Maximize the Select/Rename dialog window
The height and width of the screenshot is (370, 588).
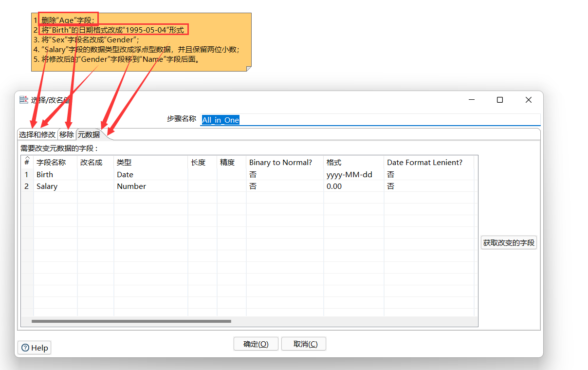(499, 100)
